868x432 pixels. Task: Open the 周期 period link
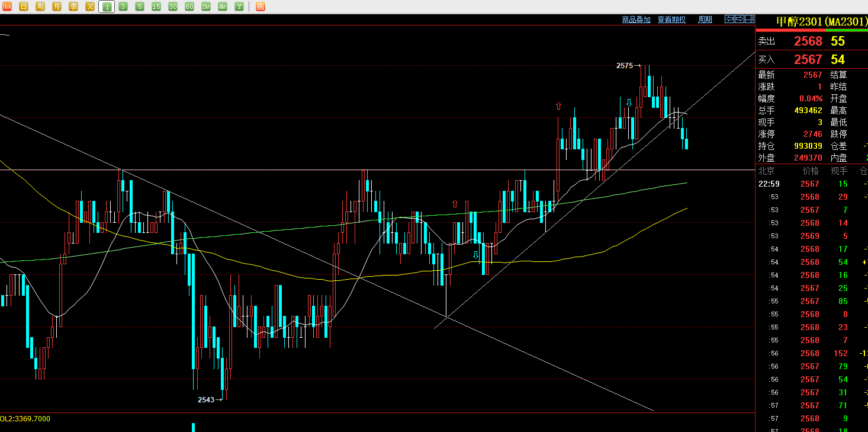pos(705,20)
